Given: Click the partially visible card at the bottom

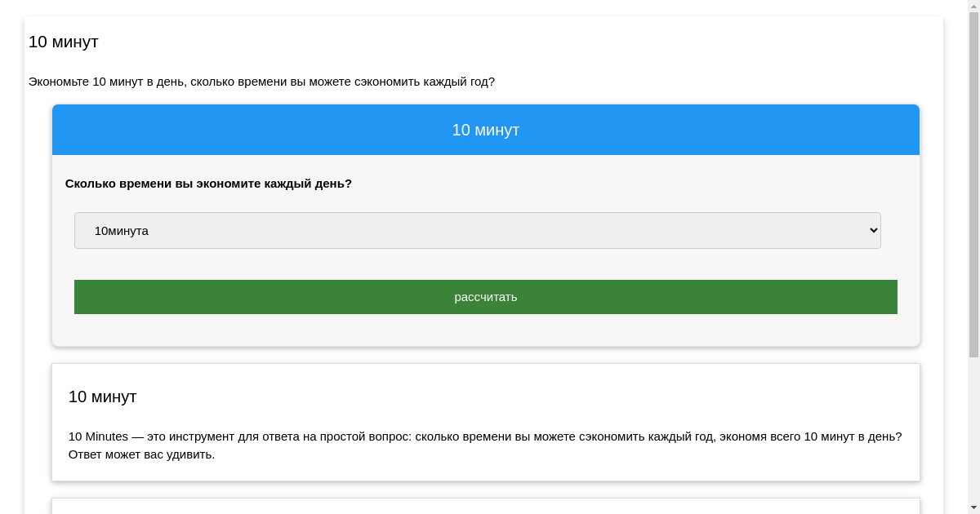Looking at the screenshot, I should tap(485, 506).
